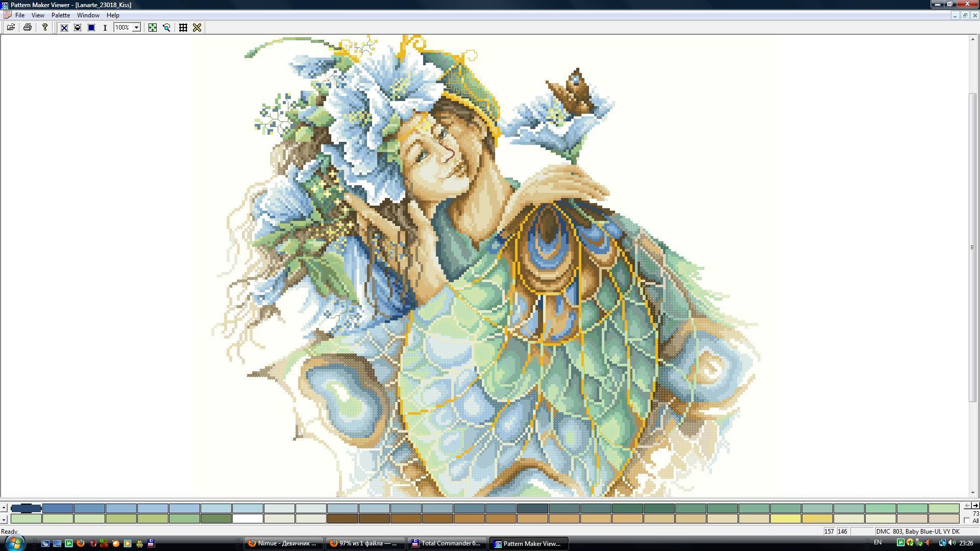Image resolution: width=980 pixels, height=551 pixels.
Task: Click the information I toolbar icon
Action: click(105, 28)
